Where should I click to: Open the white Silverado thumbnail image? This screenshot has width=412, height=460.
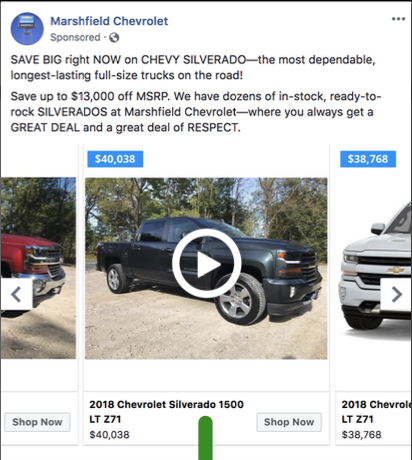click(374, 268)
